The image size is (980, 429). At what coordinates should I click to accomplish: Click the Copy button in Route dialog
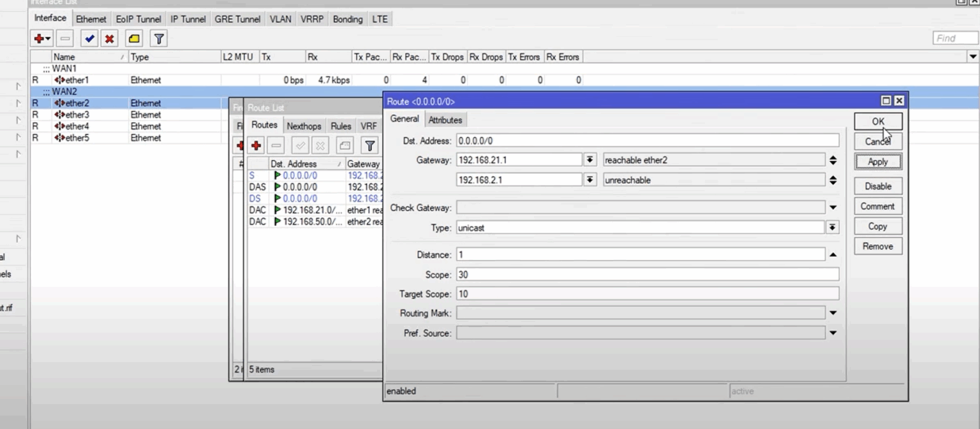click(x=878, y=226)
